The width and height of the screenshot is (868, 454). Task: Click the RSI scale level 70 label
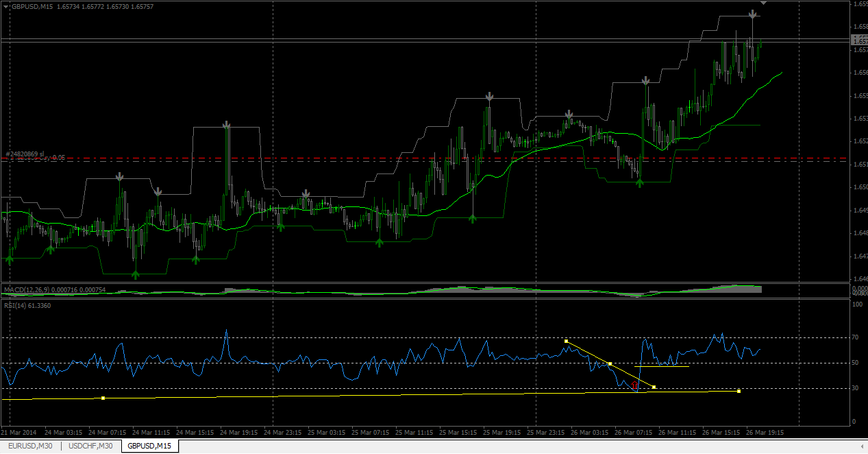tap(855, 338)
